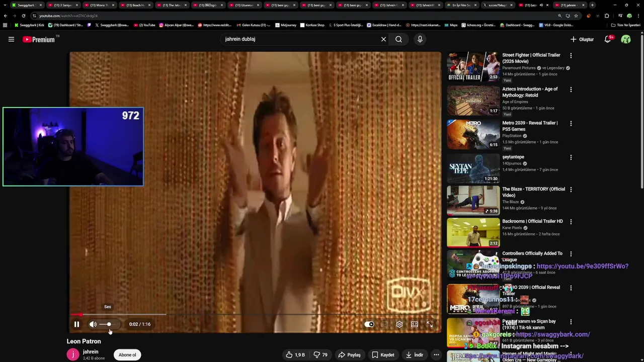Seek along the red video progress bar
The image size is (644, 362).
coord(255,314)
